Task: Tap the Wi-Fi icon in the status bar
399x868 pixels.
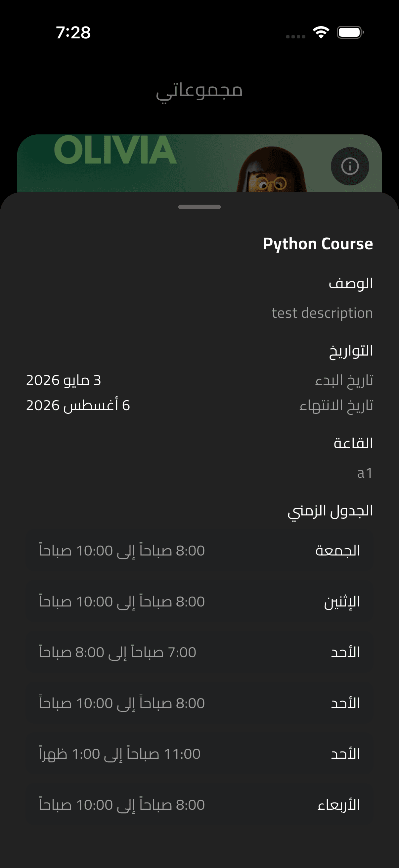Action: coord(321,32)
